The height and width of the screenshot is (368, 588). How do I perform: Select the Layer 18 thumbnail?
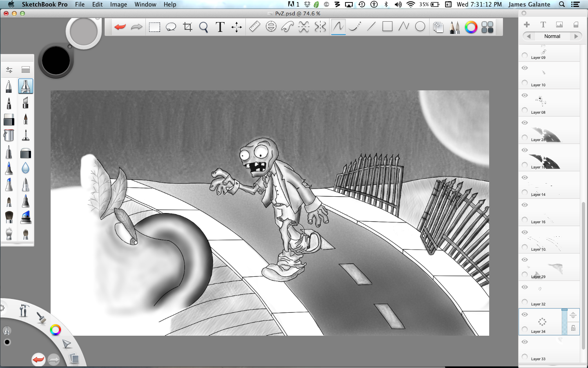pyautogui.click(x=545, y=162)
